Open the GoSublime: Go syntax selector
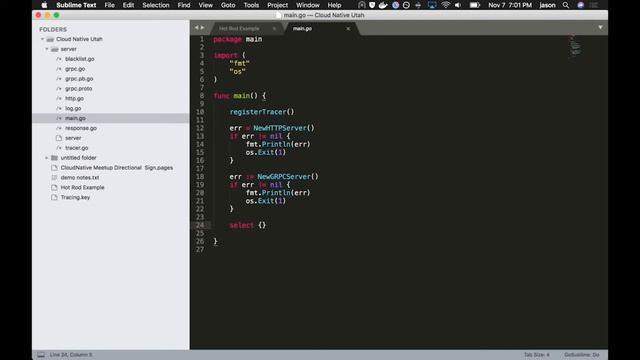This screenshot has width=640, height=360. 582,355
